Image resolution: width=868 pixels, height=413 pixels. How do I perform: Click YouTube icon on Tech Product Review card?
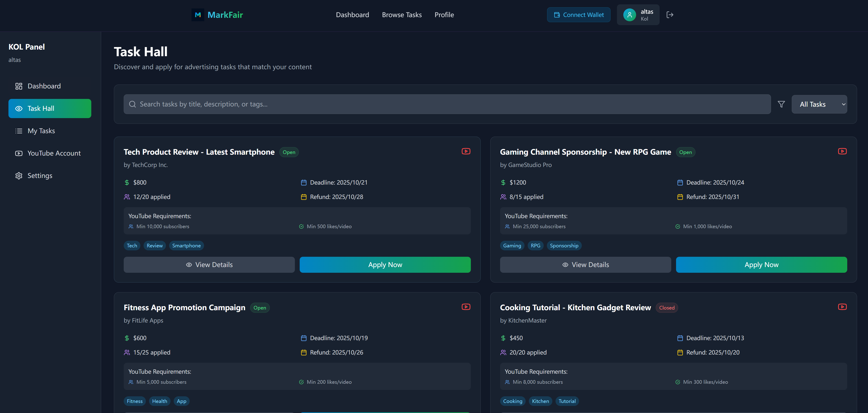[x=466, y=151]
